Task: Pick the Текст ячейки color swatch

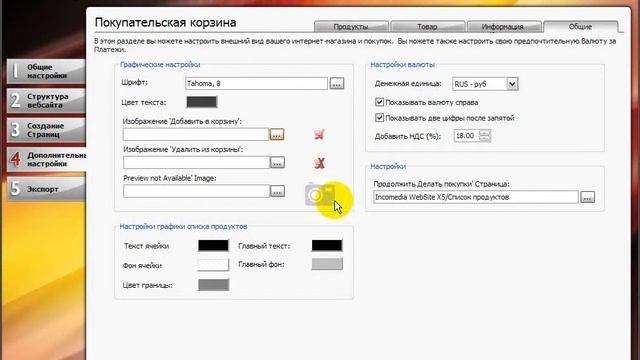Action: coord(213,245)
